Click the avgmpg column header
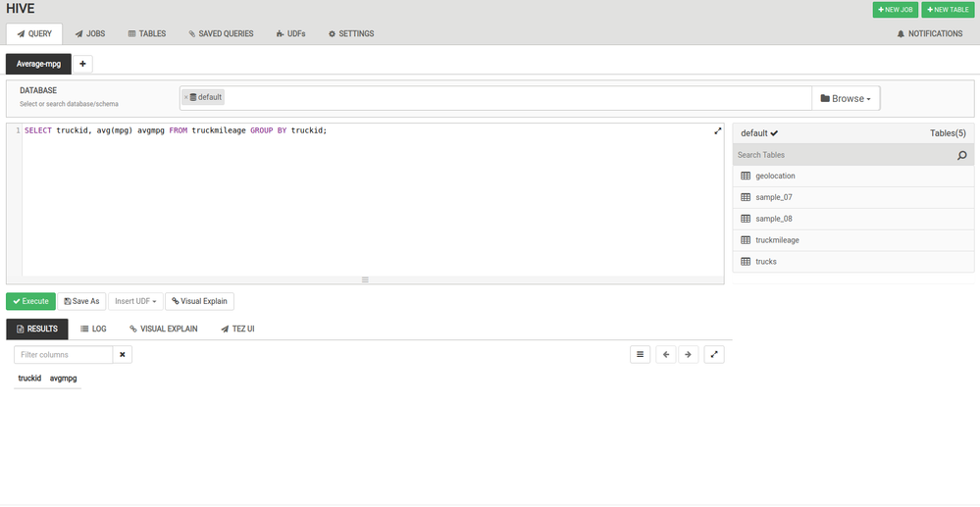The height and width of the screenshot is (507, 980). point(63,379)
